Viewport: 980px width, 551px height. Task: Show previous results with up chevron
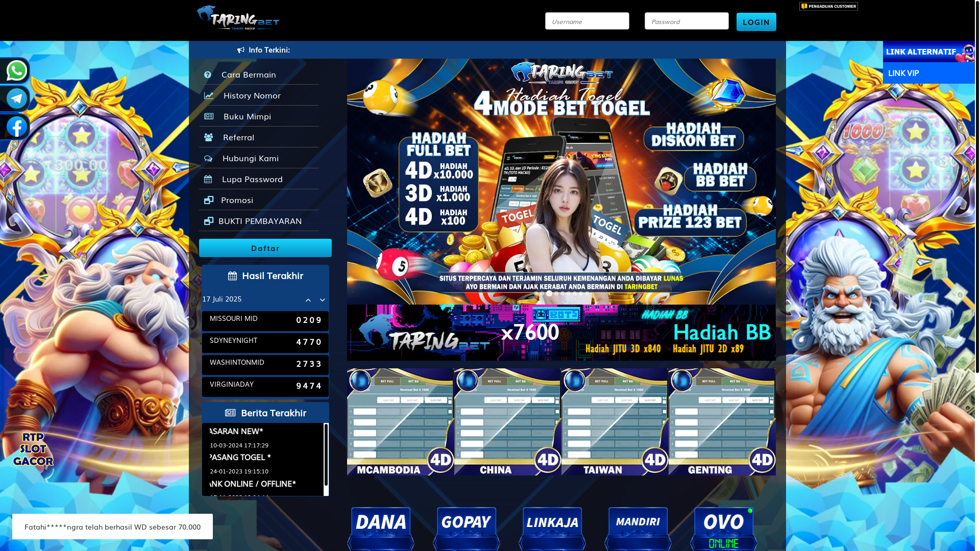click(308, 300)
